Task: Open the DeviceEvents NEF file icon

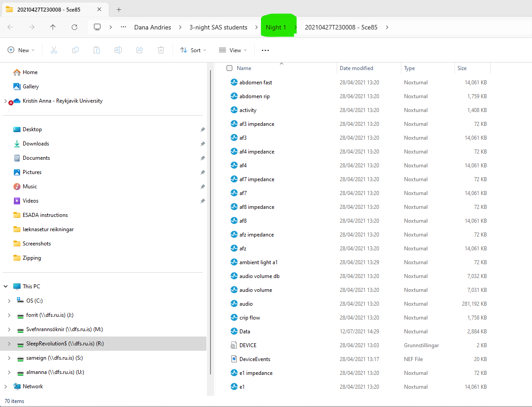Action: 234,359
